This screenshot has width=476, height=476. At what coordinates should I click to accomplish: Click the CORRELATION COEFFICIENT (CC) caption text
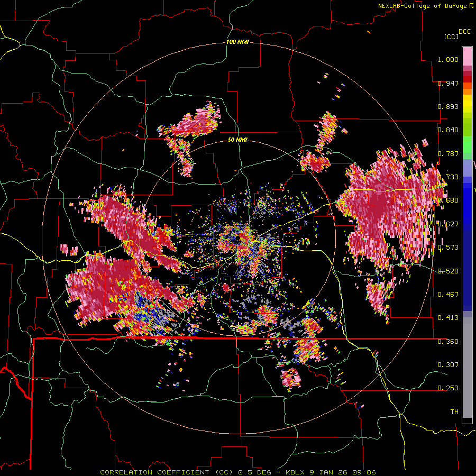167,472
